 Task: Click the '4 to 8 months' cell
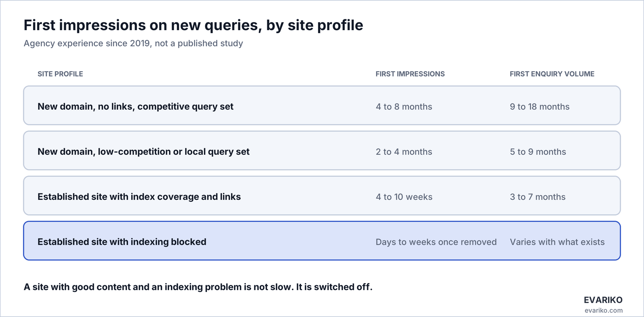tap(404, 107)
